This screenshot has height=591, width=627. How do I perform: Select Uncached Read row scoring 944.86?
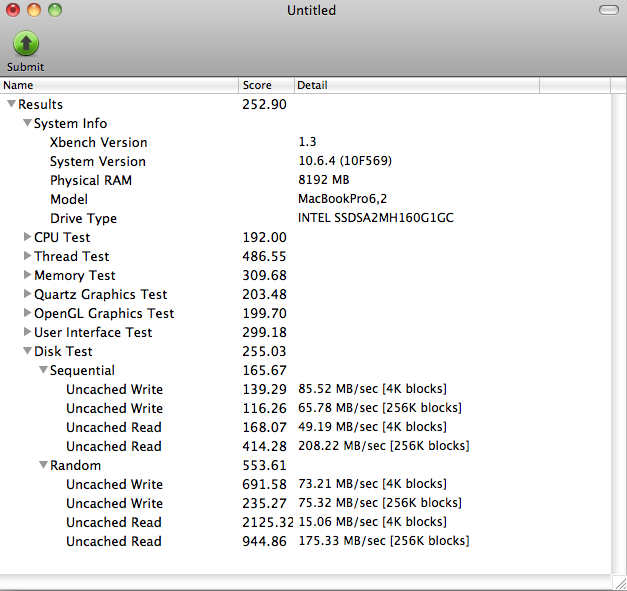coord(306,541)
